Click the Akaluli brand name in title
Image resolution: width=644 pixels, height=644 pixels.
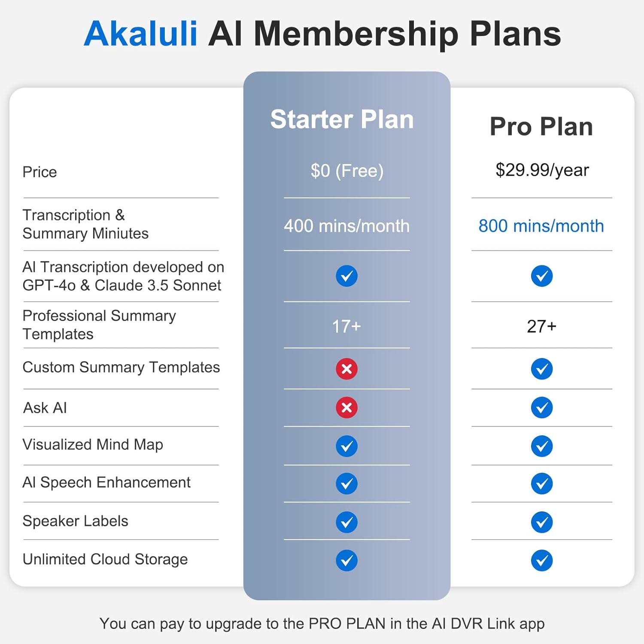click(x=140, y=33)
